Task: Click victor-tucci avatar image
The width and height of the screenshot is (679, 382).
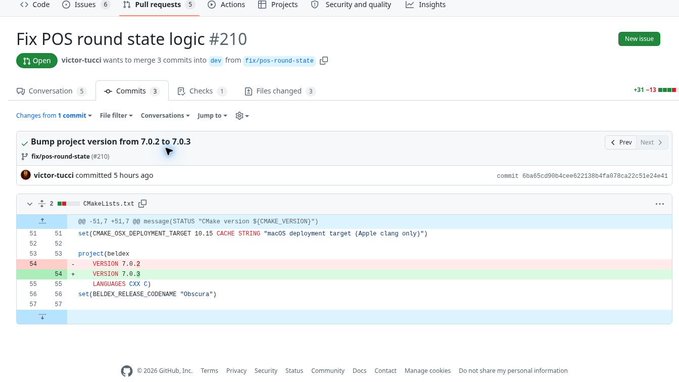Action: click(x=26, y=175)
